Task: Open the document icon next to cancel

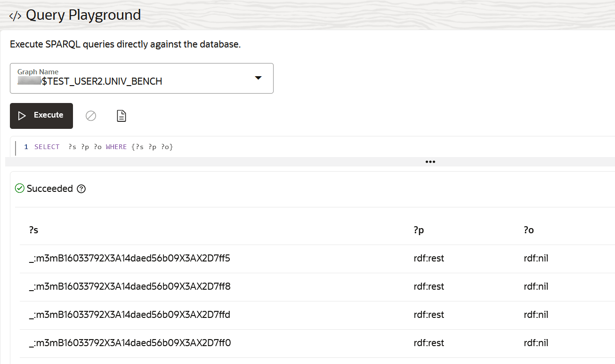Action: coord(121,116)
